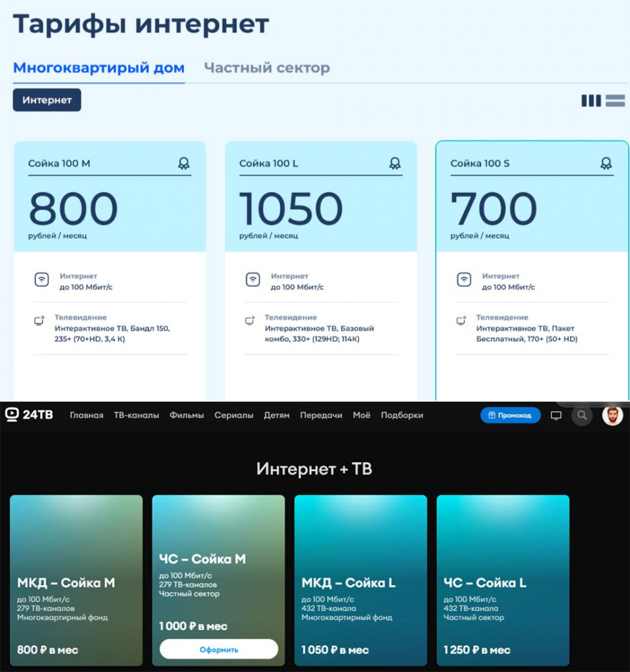Open the ЧС – Сойка L tariff card
Viewport: 630px width, 672px height.
pyautogui.click(x=503, y=580)
